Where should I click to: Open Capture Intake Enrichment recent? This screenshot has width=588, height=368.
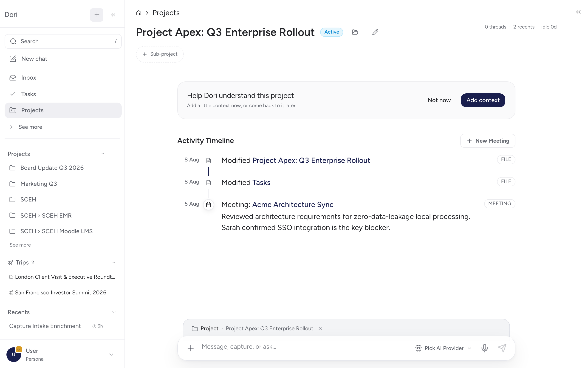[x=45, y=326]
